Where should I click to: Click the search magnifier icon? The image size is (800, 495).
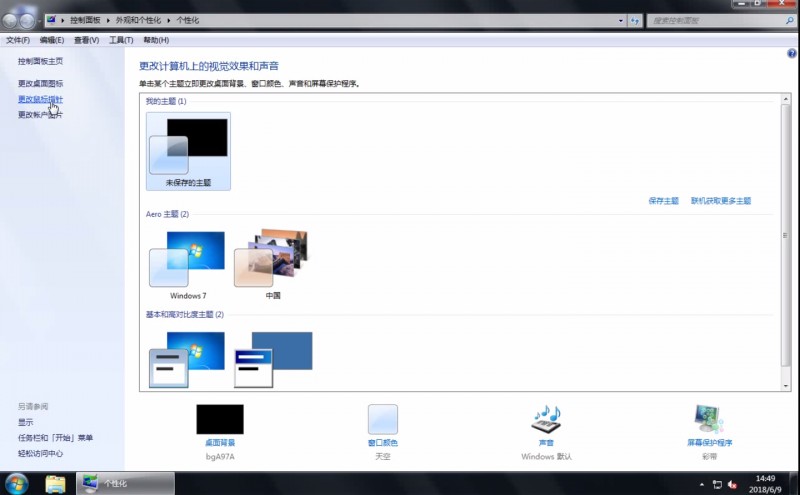click(790, 21)
